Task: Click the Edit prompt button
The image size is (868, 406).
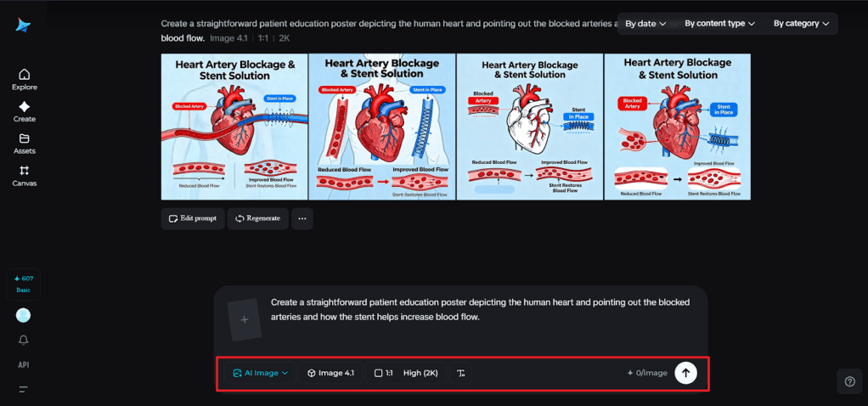Action: [193, 218]
